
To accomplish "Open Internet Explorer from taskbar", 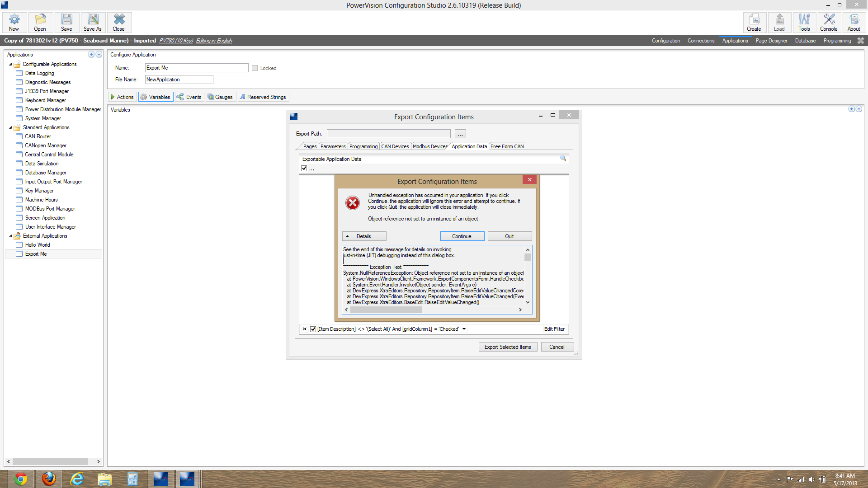I will pos(77,479).
